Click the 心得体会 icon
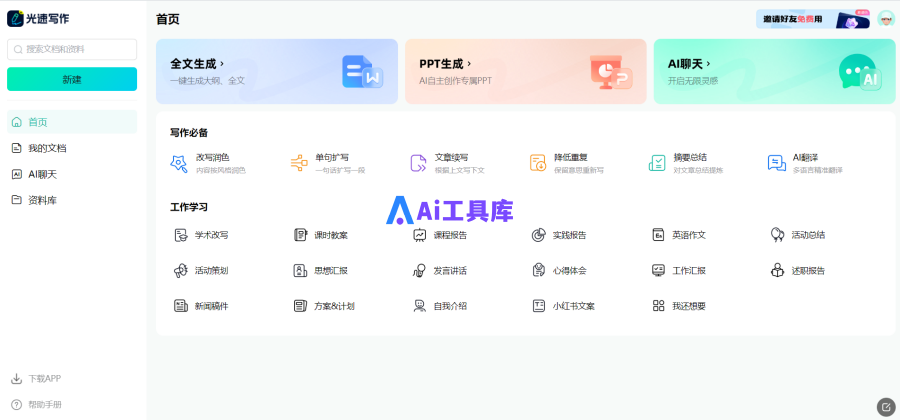 click(538, 270)
